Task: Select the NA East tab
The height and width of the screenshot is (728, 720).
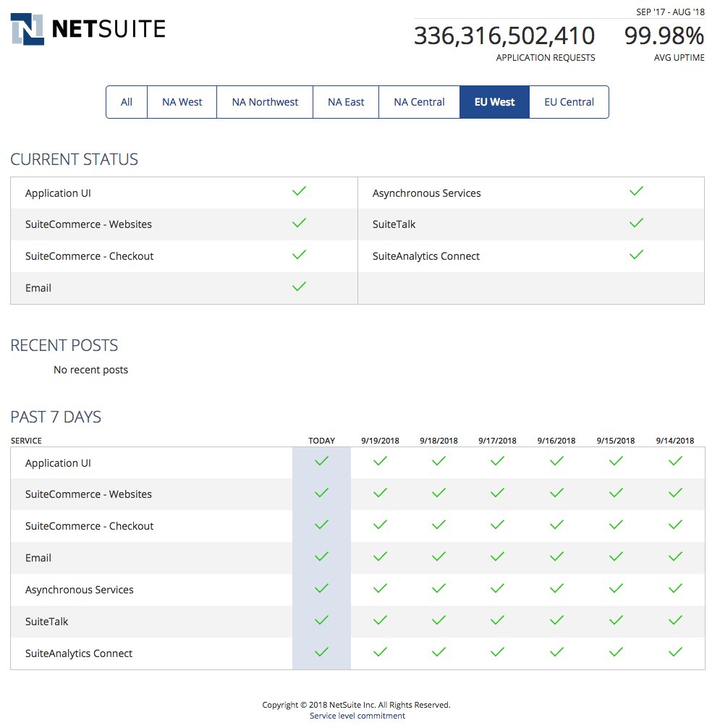Action: [x=346, y=102]
